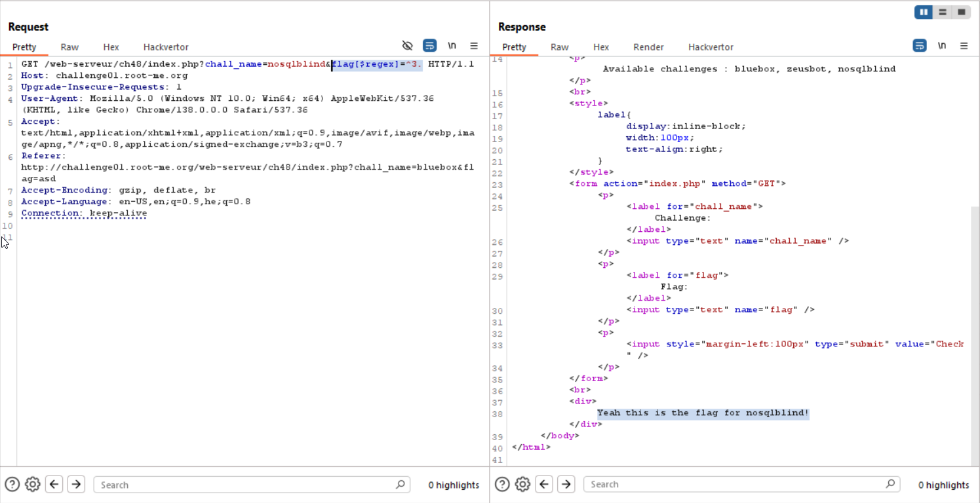The image size is (980, 503).
Task: Click help icon below Request editor
Action: click(x=12, y=485)
